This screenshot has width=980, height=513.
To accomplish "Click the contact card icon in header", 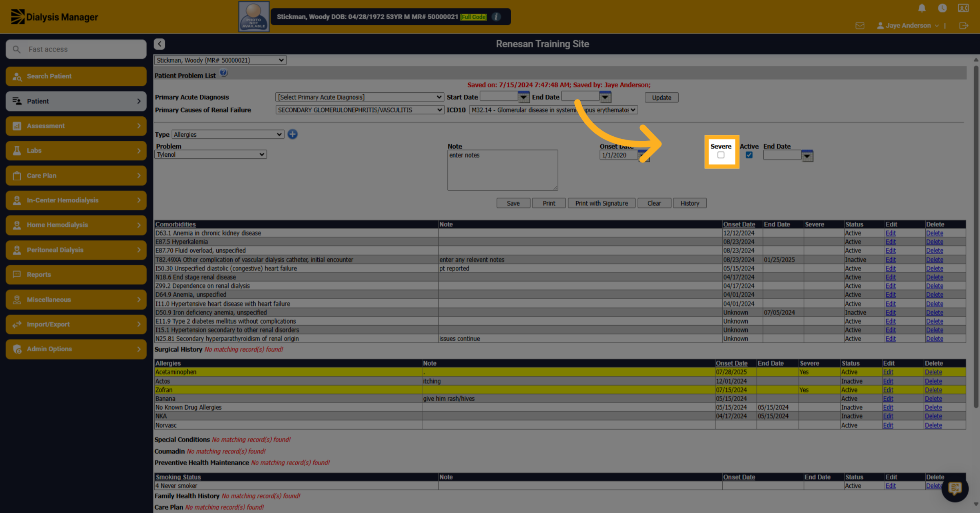I will (x=963, y=8).
